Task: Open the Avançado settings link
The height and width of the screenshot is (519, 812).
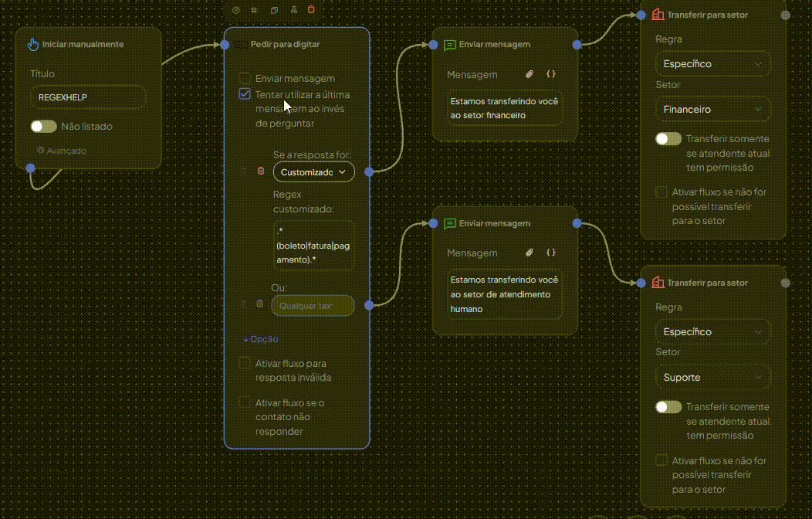Action: pos(62,151)
